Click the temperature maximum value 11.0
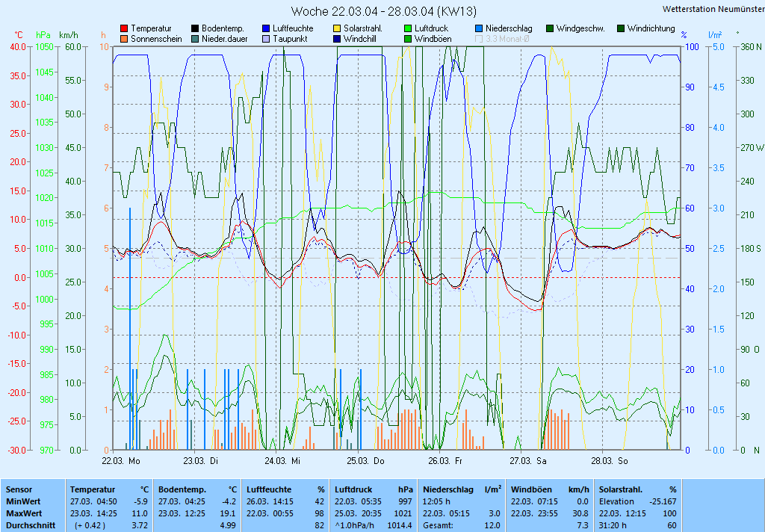 [x=140, y=514]
